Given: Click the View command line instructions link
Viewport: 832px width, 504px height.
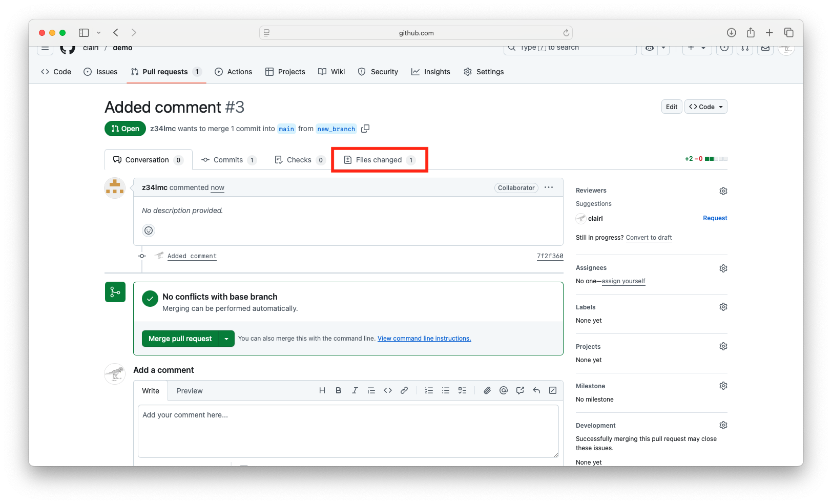Looking at the screenshot, I should 424,339.
